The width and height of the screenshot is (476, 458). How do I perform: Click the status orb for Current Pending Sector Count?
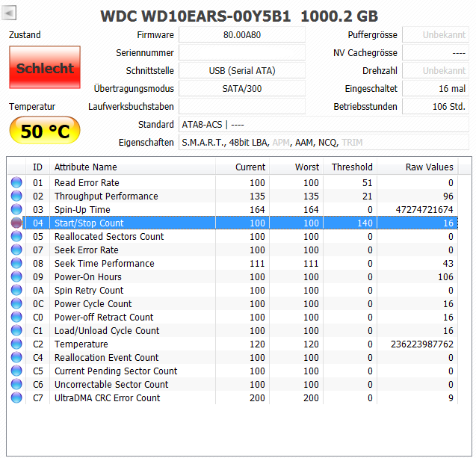16,371
